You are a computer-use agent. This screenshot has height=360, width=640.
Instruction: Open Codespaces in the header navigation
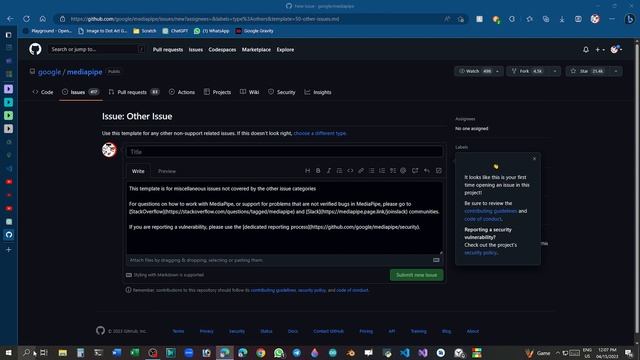tap(222, 49)
